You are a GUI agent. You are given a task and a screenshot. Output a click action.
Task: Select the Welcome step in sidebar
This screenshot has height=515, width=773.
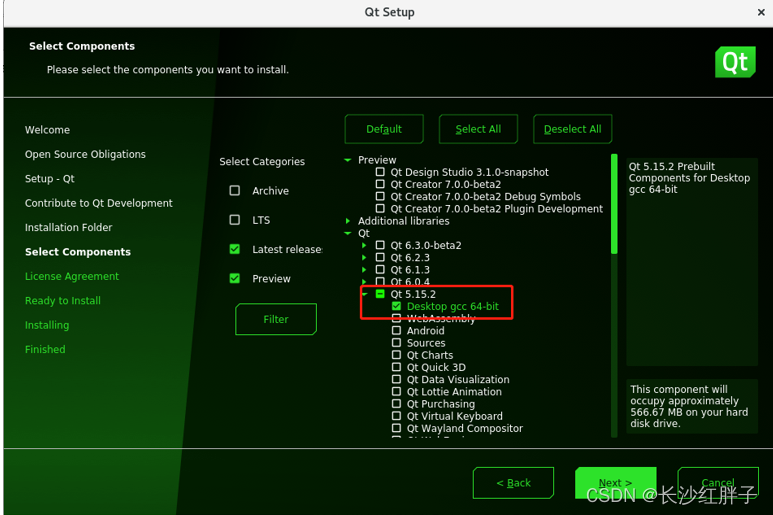coord(47,130)
